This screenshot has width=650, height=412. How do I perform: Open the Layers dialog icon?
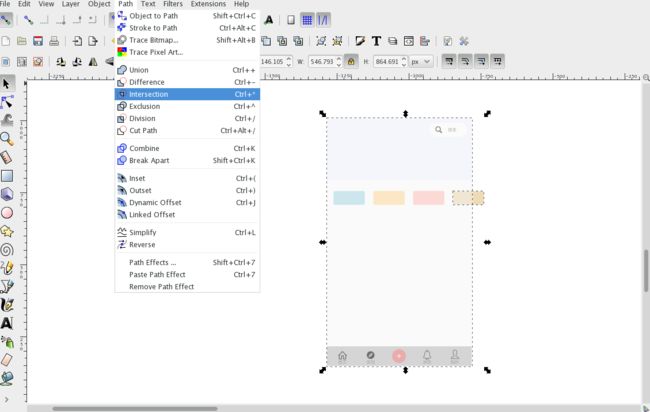(392, 41)
